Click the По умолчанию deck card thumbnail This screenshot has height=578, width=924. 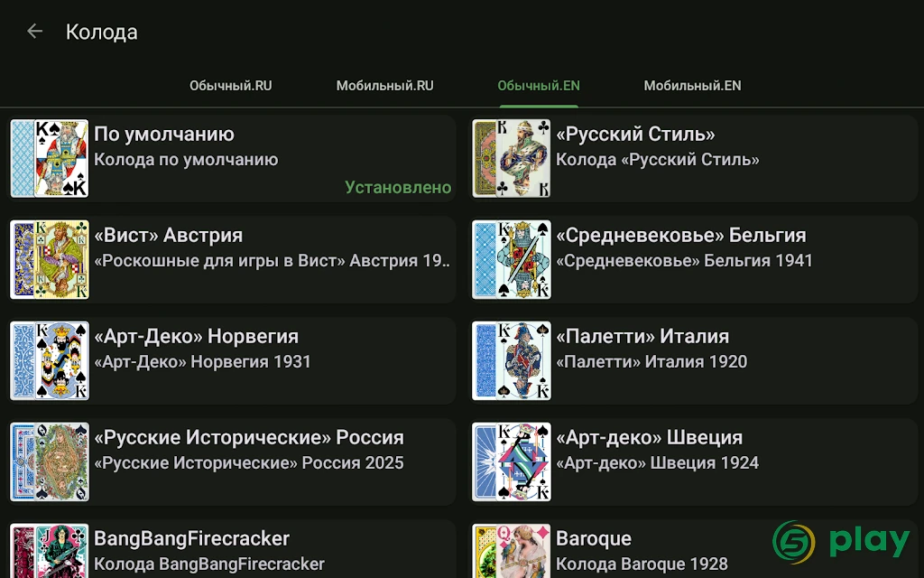pos(50,158)
